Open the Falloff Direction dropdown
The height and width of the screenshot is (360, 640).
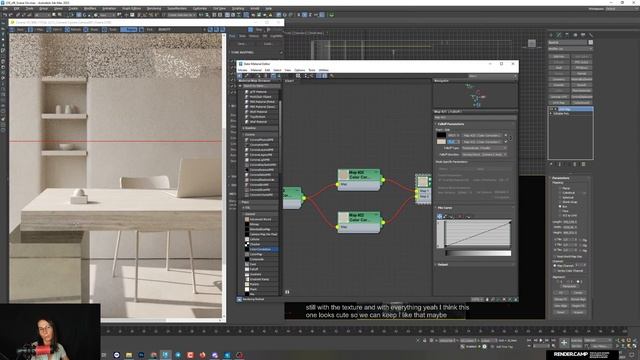tap(484, 155)
